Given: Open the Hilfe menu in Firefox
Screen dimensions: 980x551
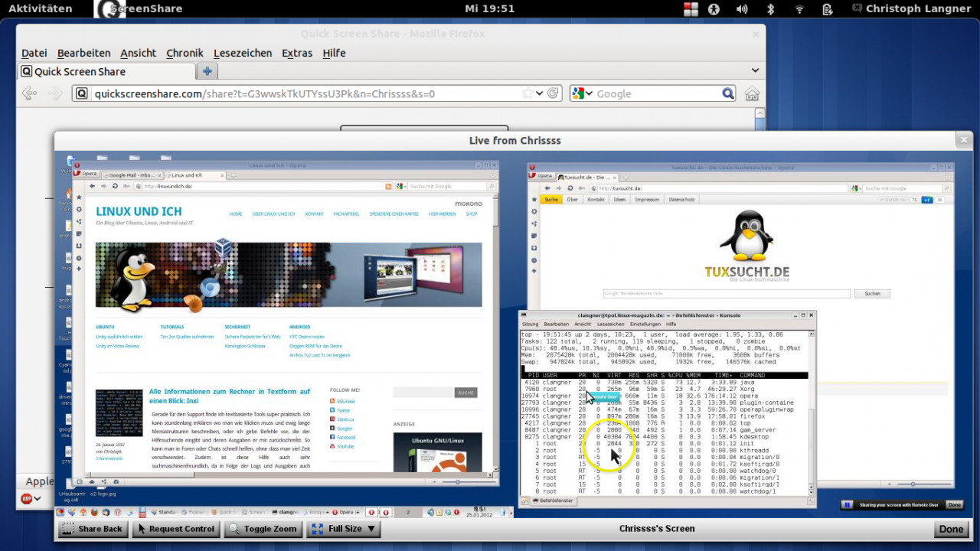Looking at the screenshot, I should pyautogui.click(x=334, y=53).
